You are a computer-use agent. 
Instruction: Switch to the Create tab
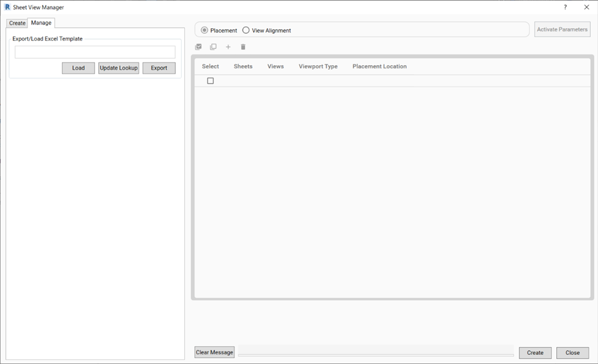(x=17, y=23)
